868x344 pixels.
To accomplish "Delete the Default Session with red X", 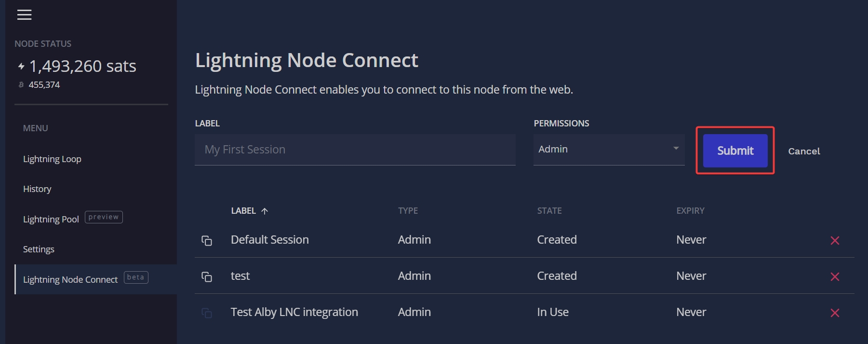I will tap(835, 240).
